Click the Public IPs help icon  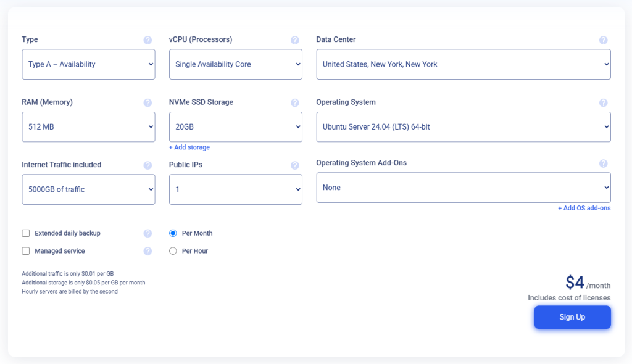[294, 165]
